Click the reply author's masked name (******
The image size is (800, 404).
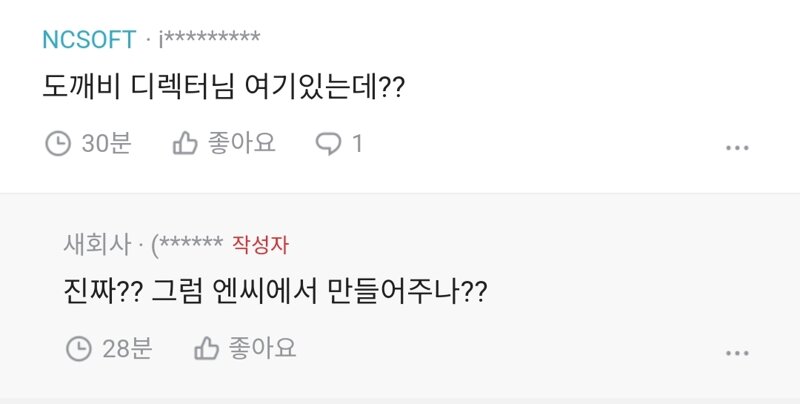pos(186,244)
